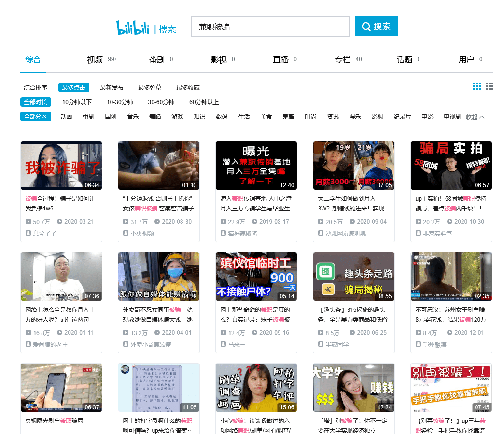Click play count icon next to 50.7万
Screen dimensions: 504x434
[28, 221]
